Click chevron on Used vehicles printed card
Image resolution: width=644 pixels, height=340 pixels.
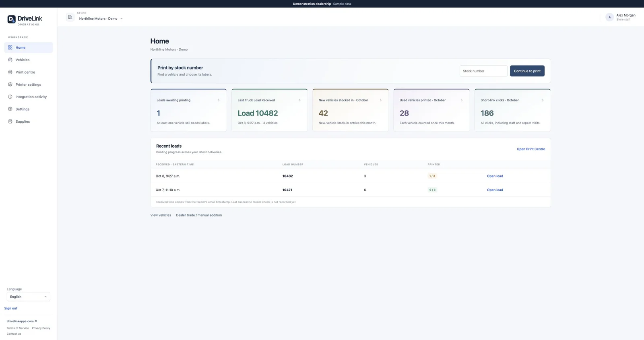point(462,100)
